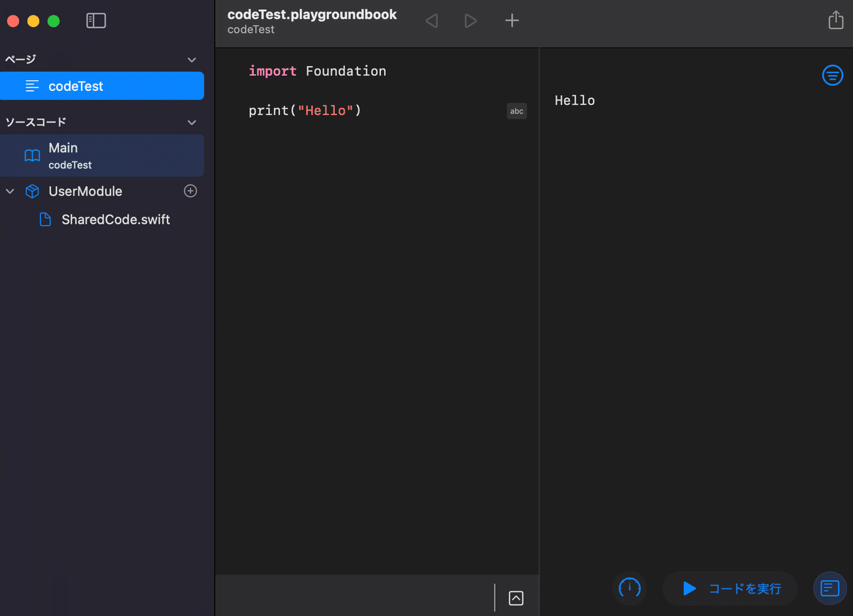Run the code with コードを実行 button
The width and height of the screenshot is (853, 616).
730,588
